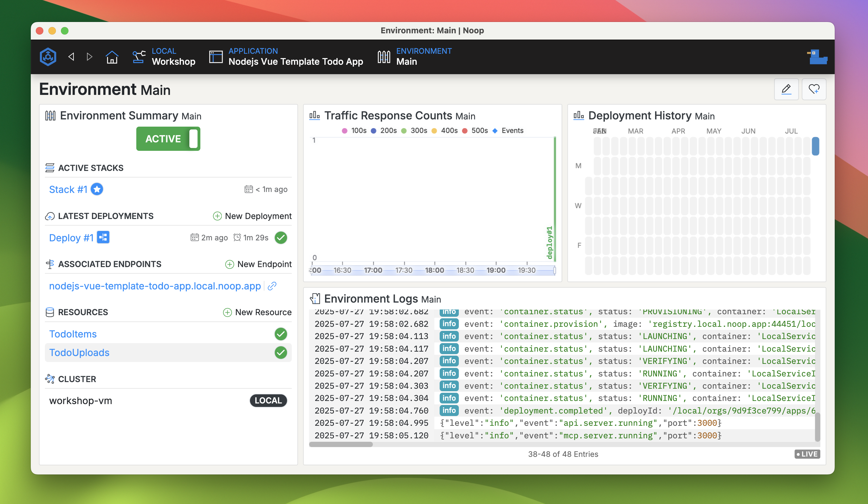Open the environment edit pencil icon

point(787,89)
